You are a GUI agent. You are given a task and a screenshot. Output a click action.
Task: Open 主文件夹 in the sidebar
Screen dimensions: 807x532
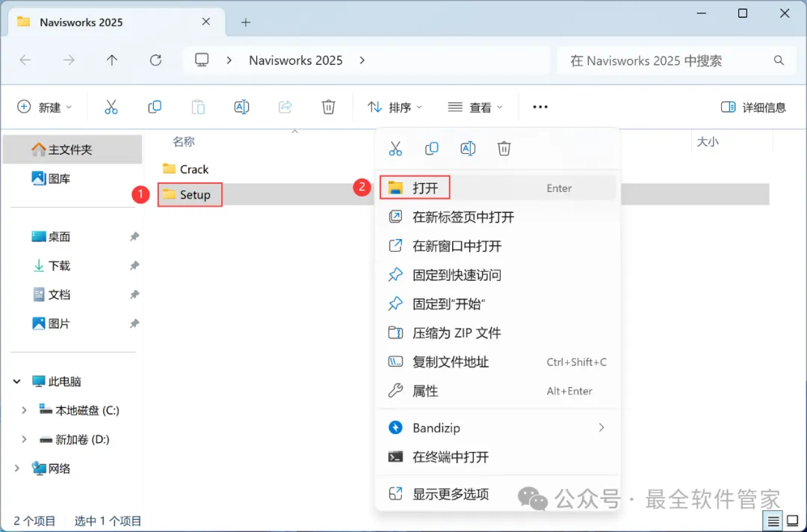(72, 149)
